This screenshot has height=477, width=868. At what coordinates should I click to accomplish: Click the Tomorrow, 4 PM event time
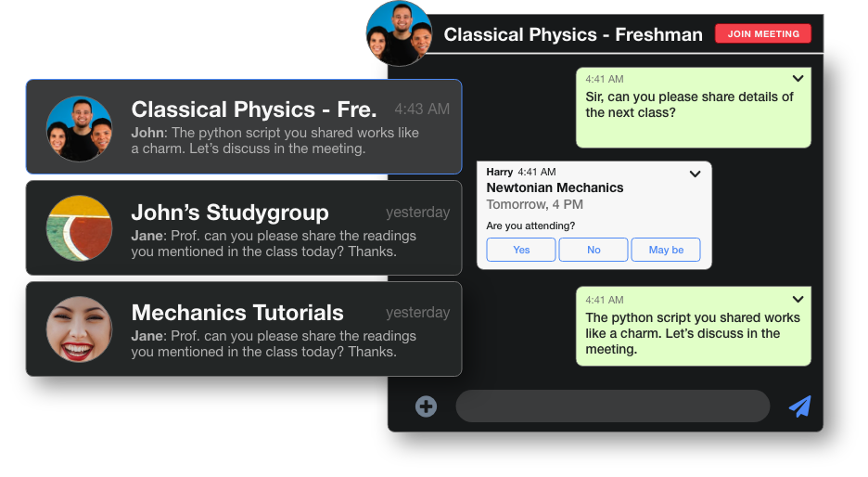(535, 204)
